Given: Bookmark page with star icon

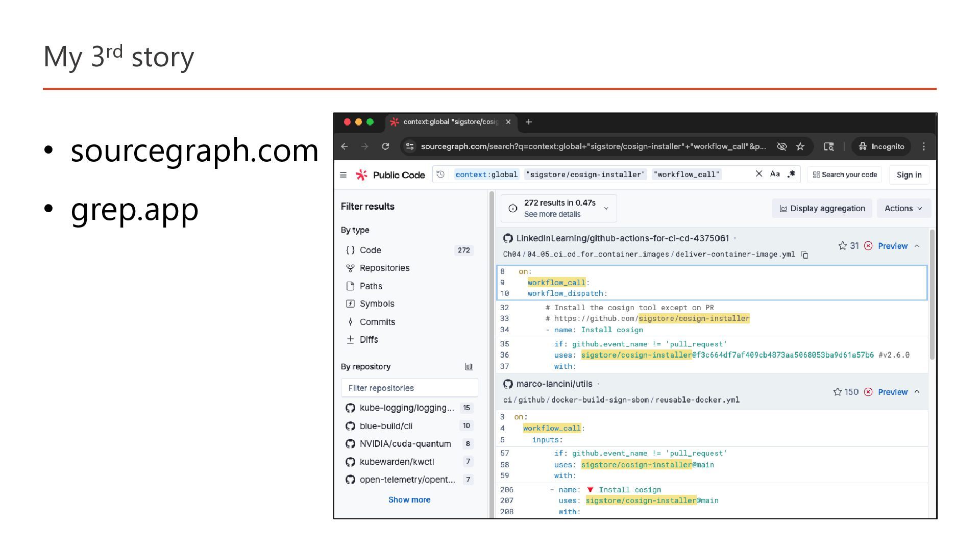Looking at the screenshot, I should (x=800, y=146).
